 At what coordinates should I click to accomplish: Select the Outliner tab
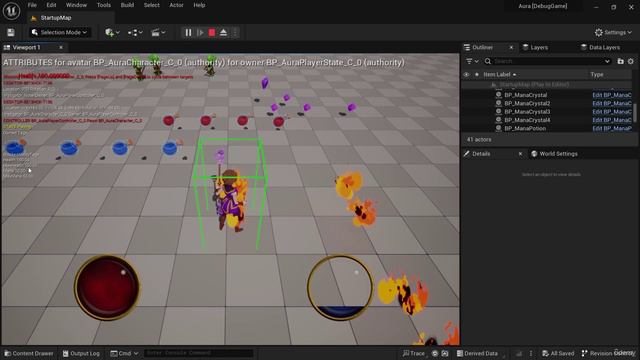pyautogui.click(x=482, y=48)
